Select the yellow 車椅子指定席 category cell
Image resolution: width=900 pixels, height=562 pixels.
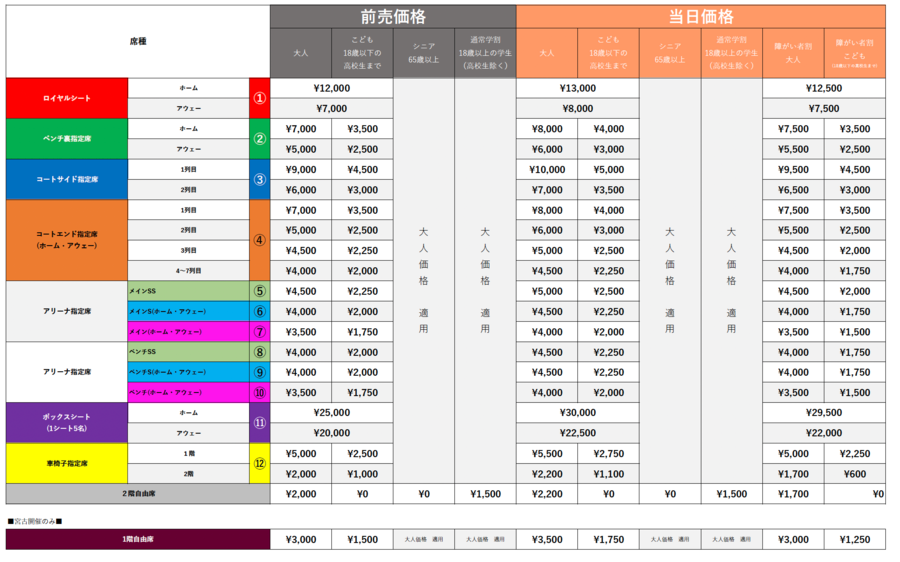tap(67, 464)
